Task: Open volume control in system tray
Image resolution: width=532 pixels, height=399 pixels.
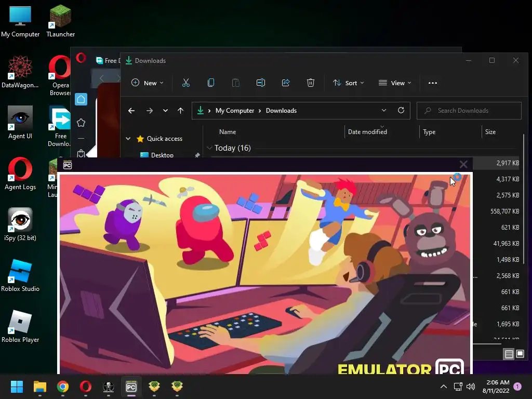Action: (x=471, y=387)
